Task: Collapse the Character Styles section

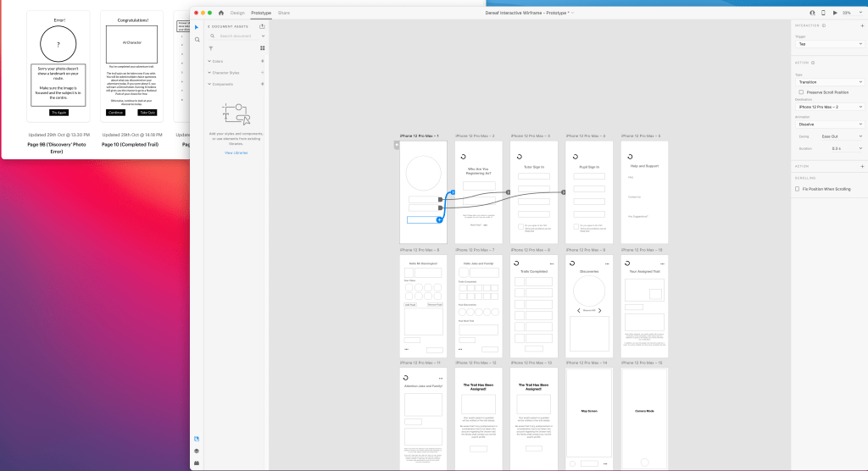Action: pyautogui.click(x=209, y=73)
